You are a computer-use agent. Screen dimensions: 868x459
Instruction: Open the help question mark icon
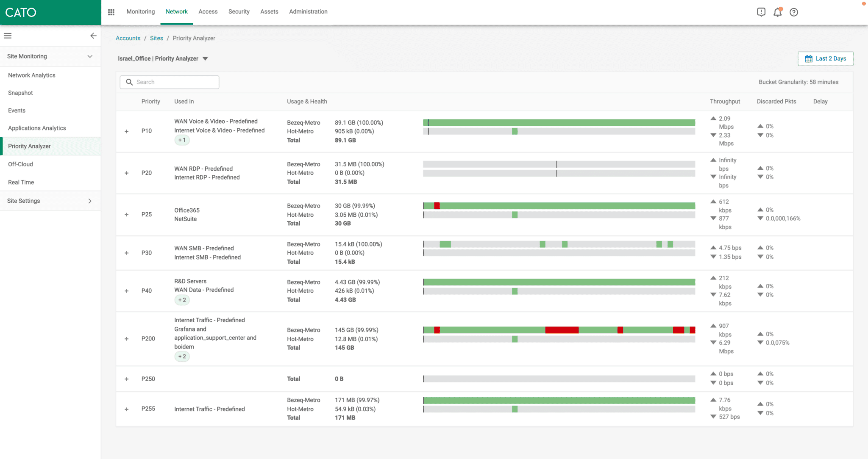(794, 12)
